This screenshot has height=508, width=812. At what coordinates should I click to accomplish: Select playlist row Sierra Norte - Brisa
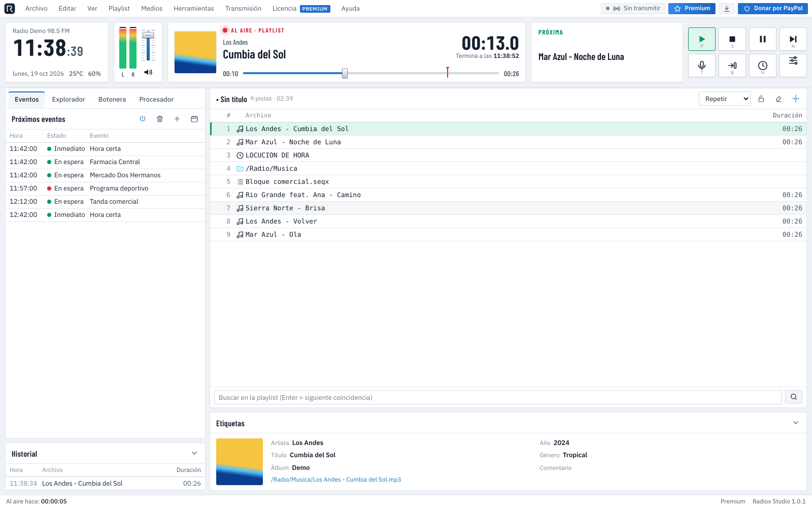coord(509,208)
